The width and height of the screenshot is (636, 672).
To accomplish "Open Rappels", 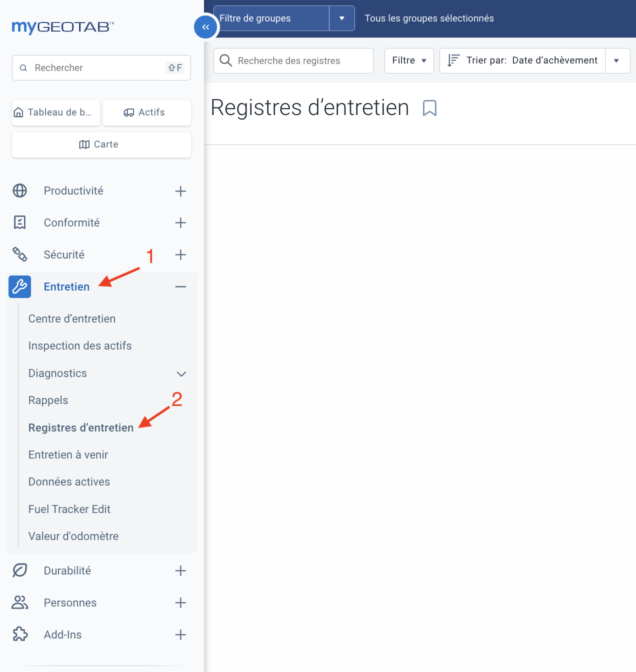I will [x=48, y=400].
